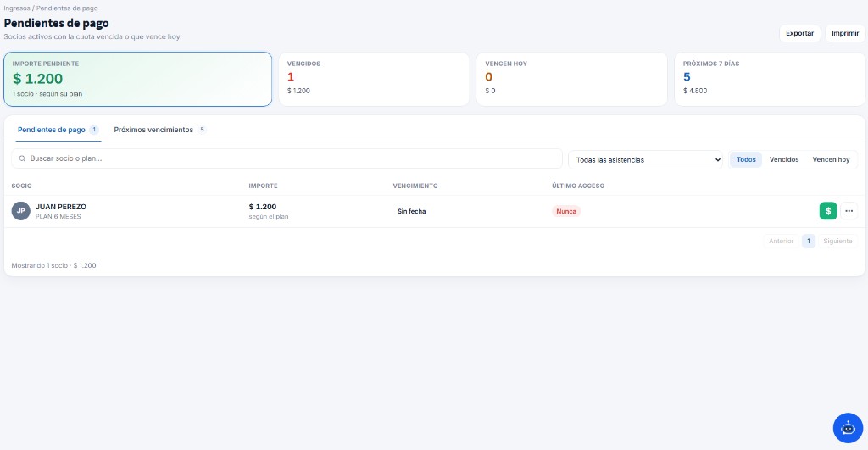Select the Todos filter
This screenshot has width=868, height=450.
click(x=746, y=159)
